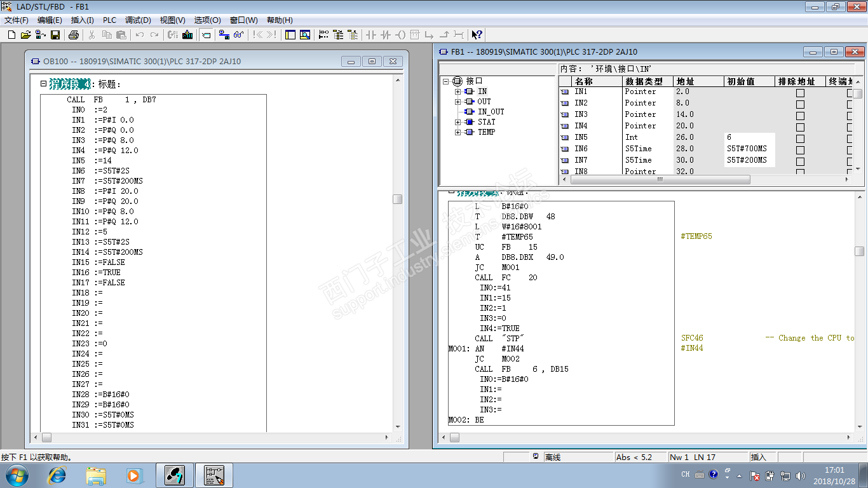Click the Cut scissors icon

coord(92,35)
